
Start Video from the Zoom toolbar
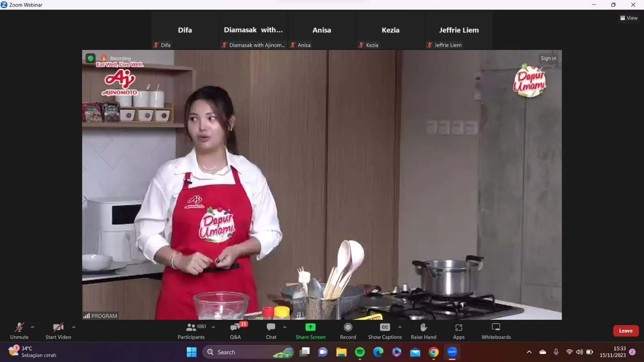pos(58,331)
